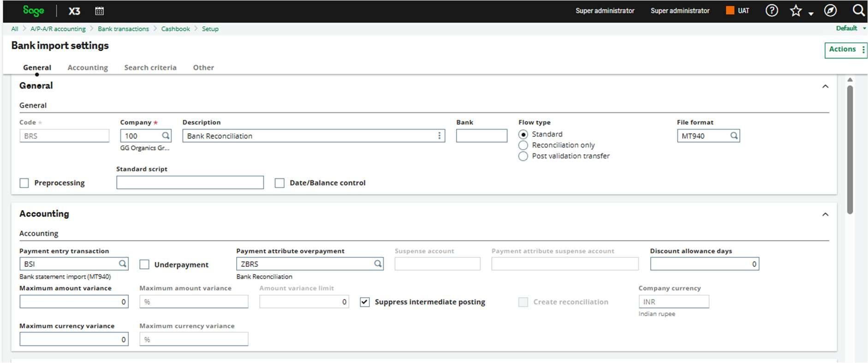This screenshot has height=363, width=868.
Task: Open Company field lookup magnifier
Action: (166, 136)
